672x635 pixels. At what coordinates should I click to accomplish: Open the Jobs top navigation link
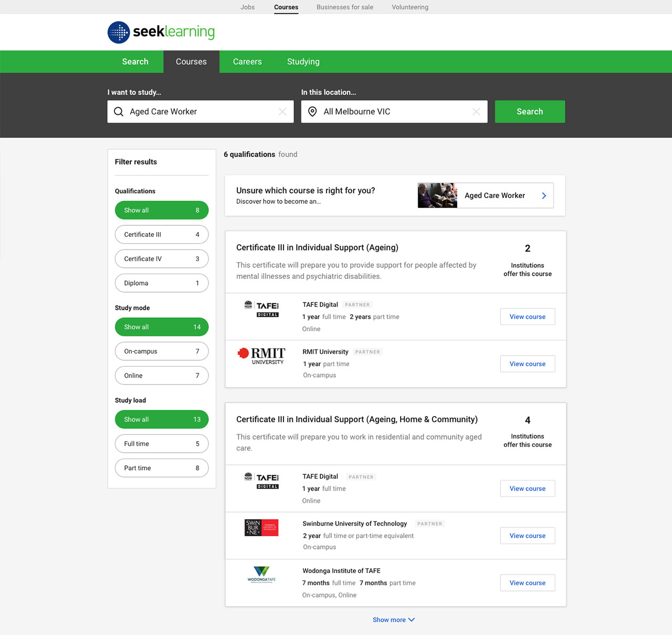point(247,7)
